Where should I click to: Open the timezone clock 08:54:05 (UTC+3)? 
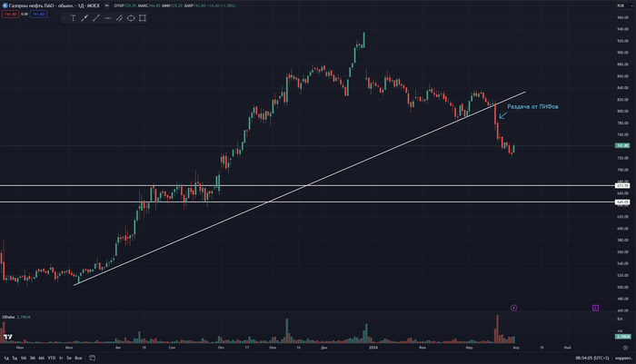(592, 358)
